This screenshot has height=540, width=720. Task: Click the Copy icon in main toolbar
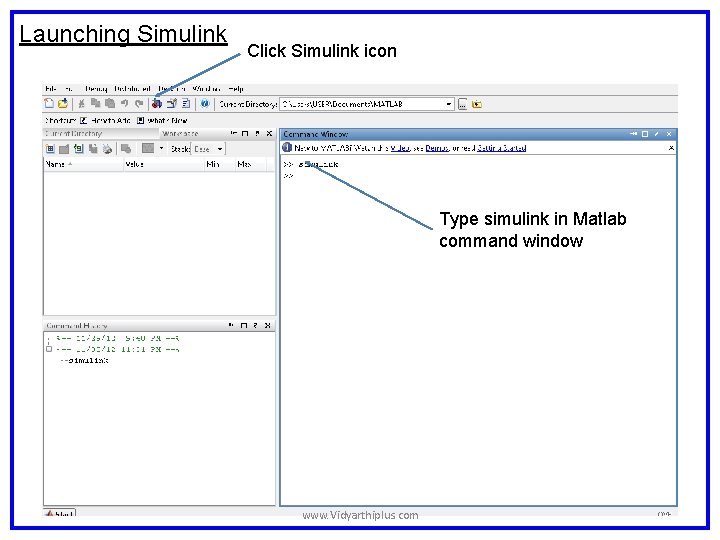pos(96,104)
